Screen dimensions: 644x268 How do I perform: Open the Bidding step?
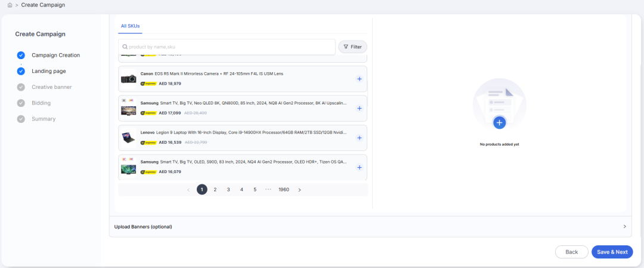(41, 103)
